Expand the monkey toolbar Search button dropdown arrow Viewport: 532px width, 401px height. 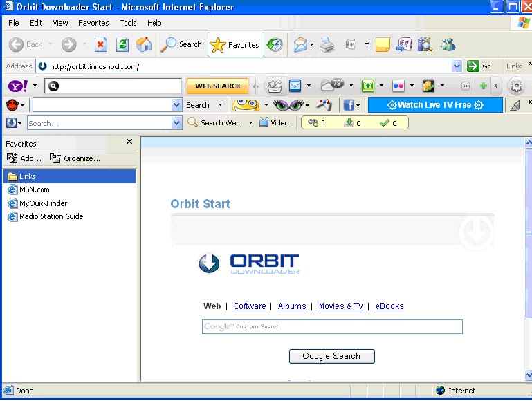tap(220, 104)
